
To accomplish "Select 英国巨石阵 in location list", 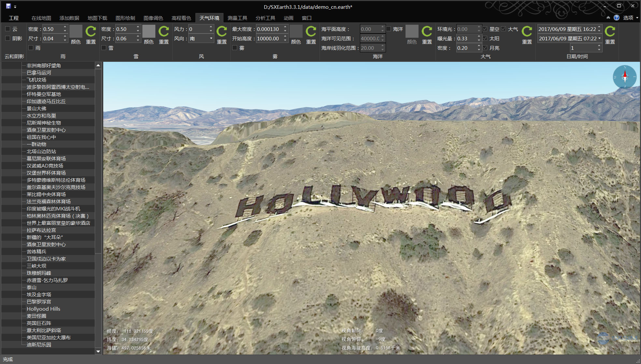I will point(39,323).
